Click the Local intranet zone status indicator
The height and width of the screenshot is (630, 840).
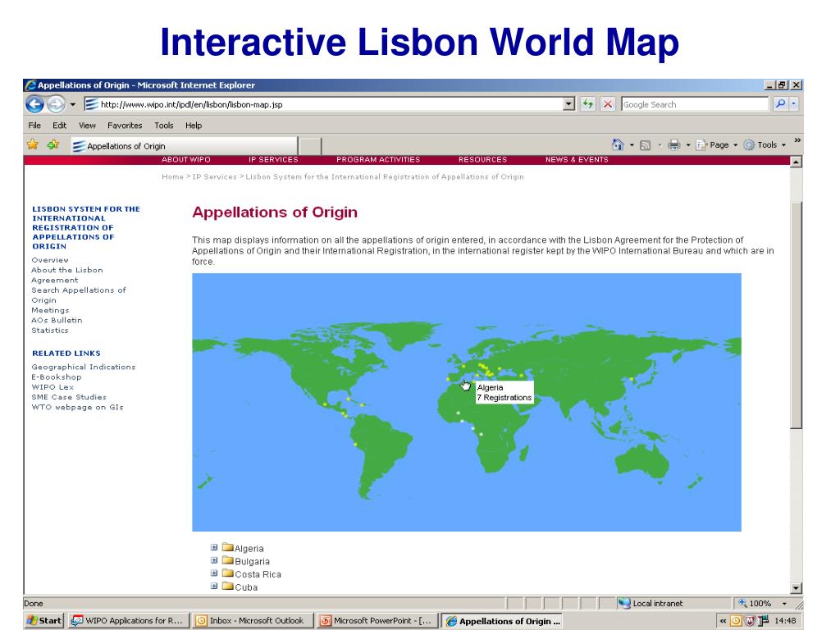coord(651,603)
